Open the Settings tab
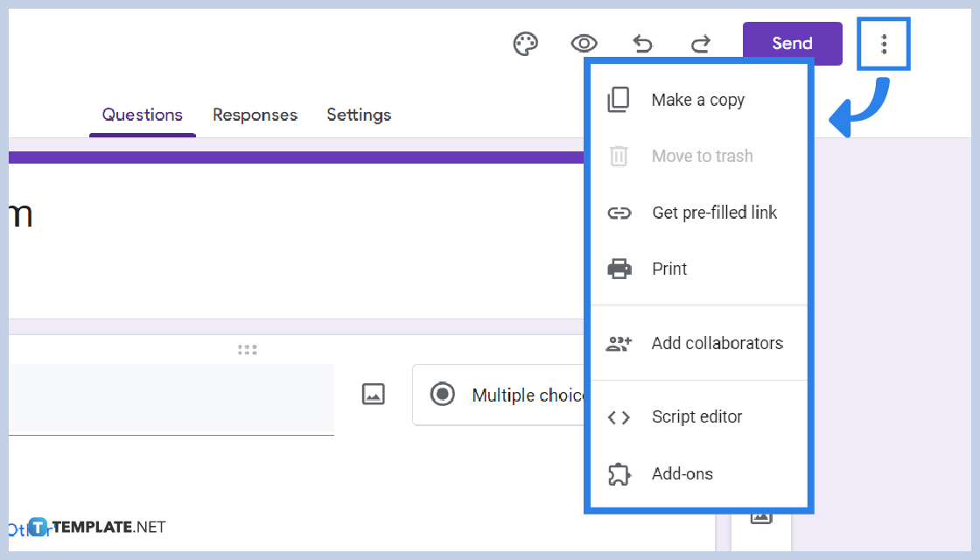Image resolution: width=980 pixels, height=560 pixels. 359,115
